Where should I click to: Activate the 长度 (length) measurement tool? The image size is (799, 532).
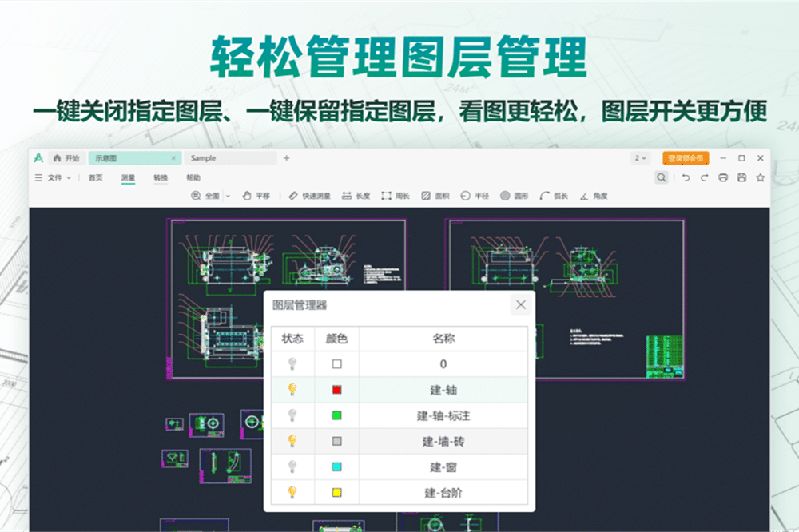click(x=356, y=196)
